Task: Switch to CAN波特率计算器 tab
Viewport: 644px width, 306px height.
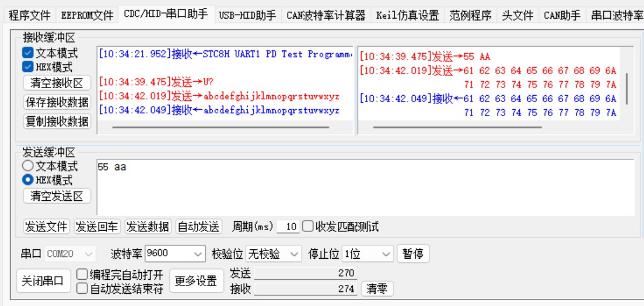Action: [326, 16]
